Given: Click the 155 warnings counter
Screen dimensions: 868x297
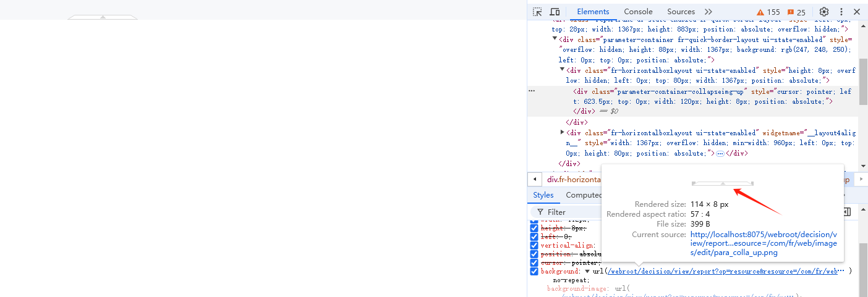Looking at the screenshot, I should pos(768,12).
